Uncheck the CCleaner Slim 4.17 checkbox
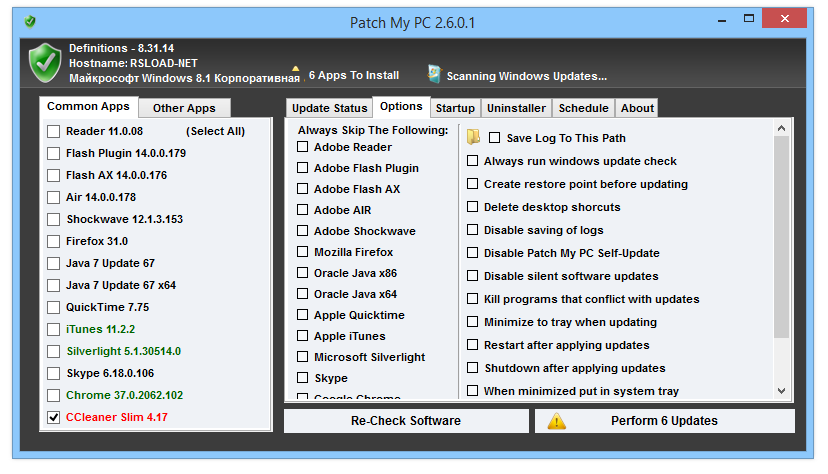The width and height of the screenshot is (828, 474). click(x=53, y=418)
